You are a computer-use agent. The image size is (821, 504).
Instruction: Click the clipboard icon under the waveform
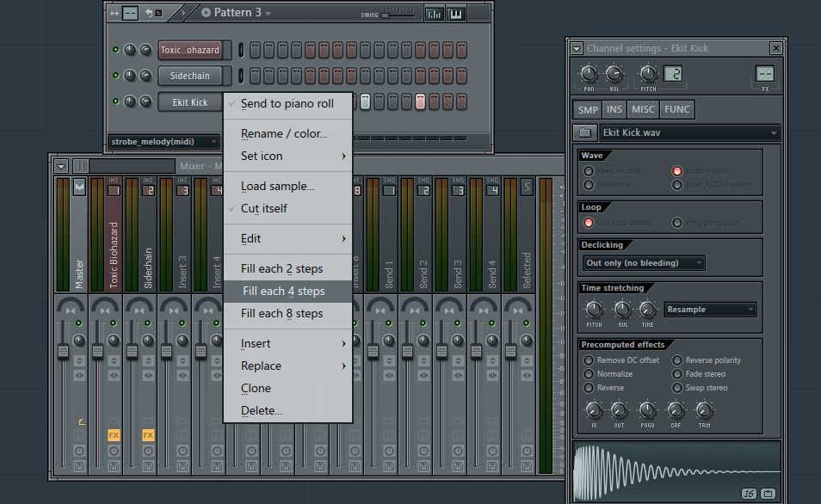tap(768, 494)
